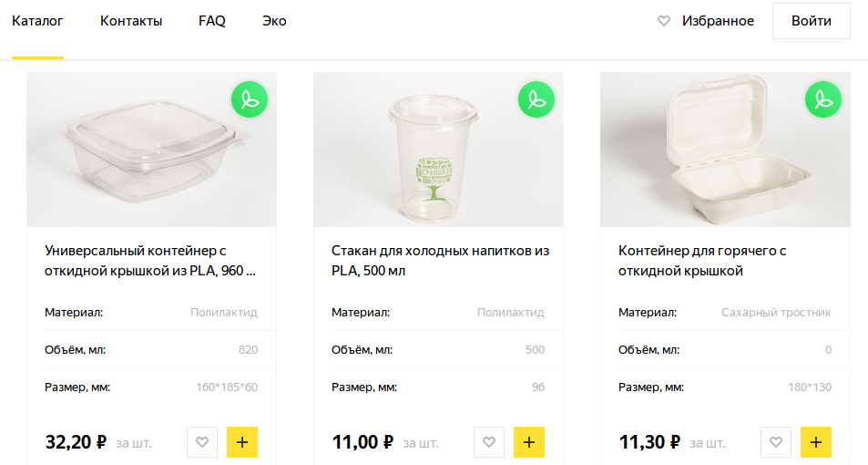Viewport: 868px width, 465px height.
Task: Add the 11,00 ₽ cup to cart
Action: pos(529,442)
